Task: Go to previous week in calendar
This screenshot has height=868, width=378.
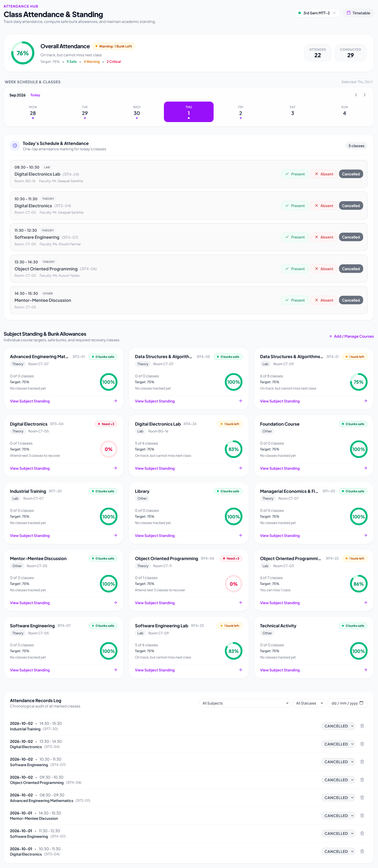Action: (356, 95)
